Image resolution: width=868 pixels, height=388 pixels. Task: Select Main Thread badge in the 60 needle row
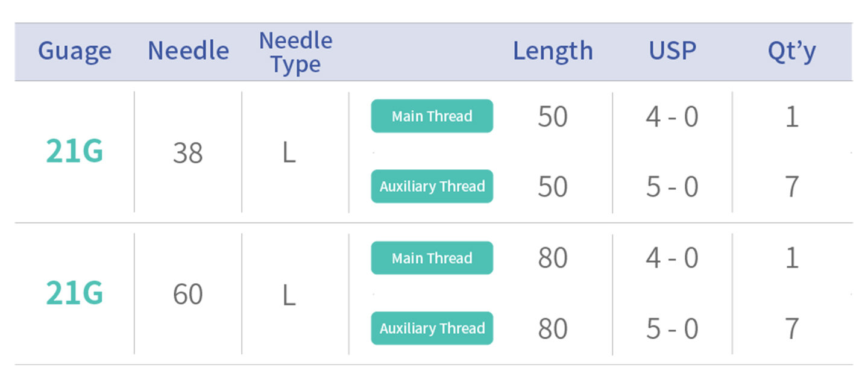(x=432, y=258)
